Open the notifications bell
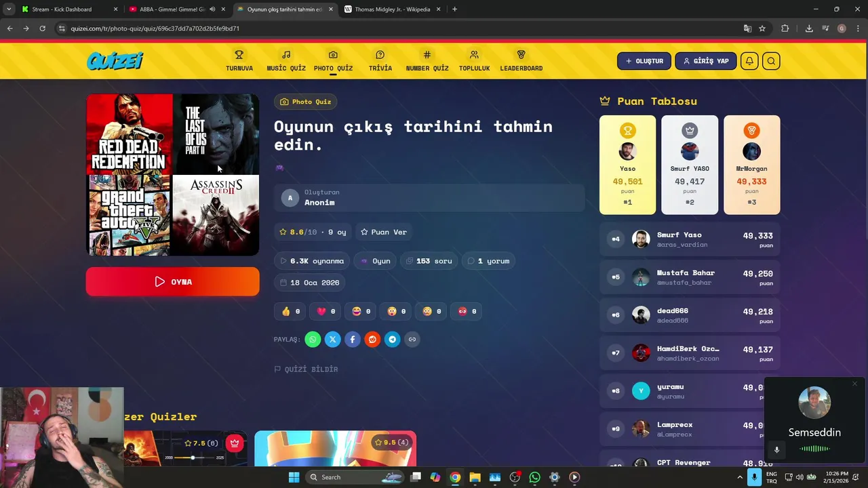This screenshot has height=488, width=868. point(749,61)
